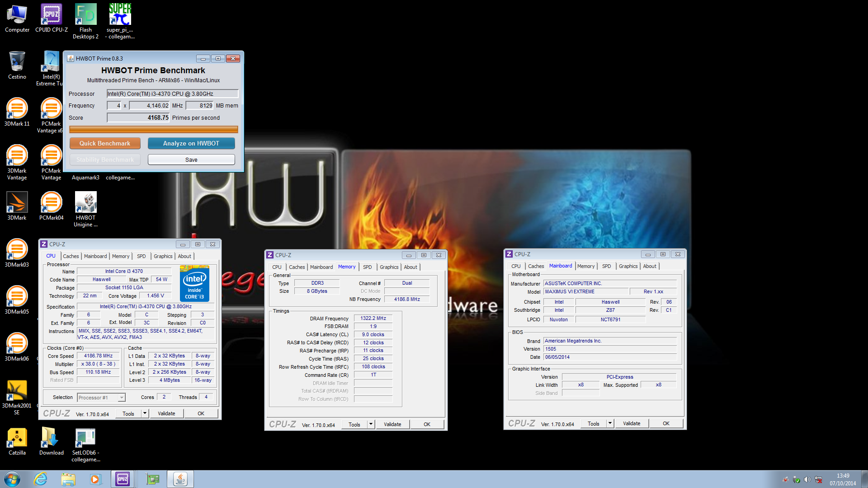Image resolution: width=868 pixels, height=488 pixels.
Task: Open About tab in Mainboard CPU-Z window
Action: (650, 266)
